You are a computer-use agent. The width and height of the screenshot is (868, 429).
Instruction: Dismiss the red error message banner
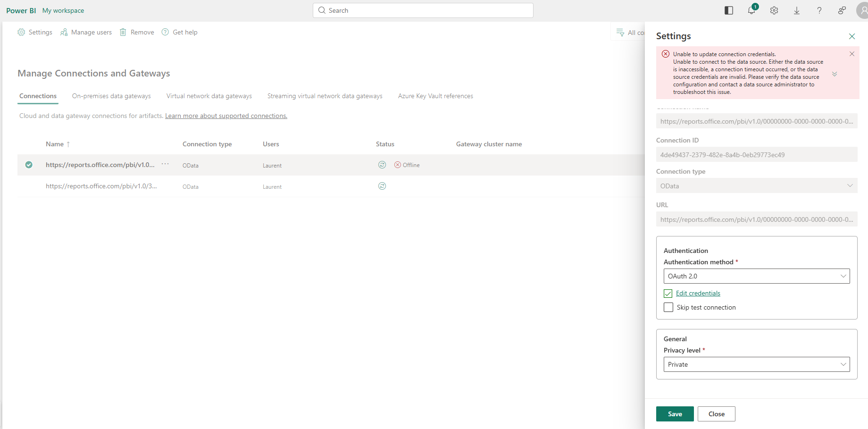click(852, 54)
